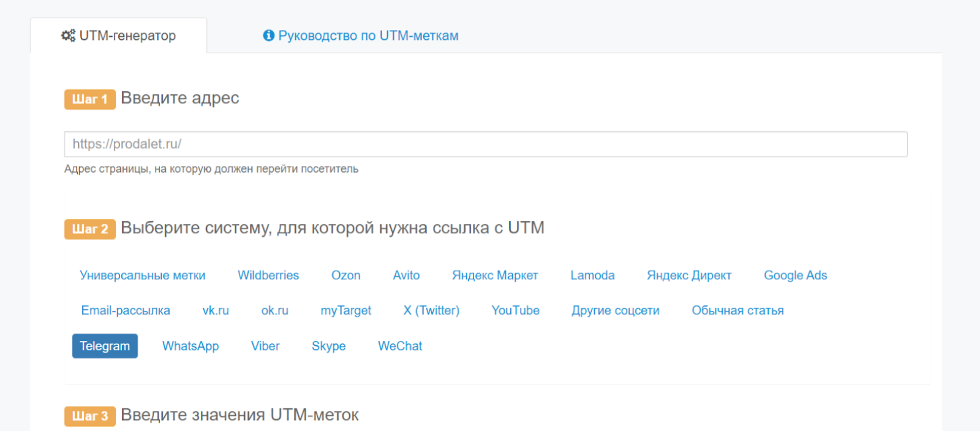Focus the https://prodalet.ru/ address field

[486, 144]
